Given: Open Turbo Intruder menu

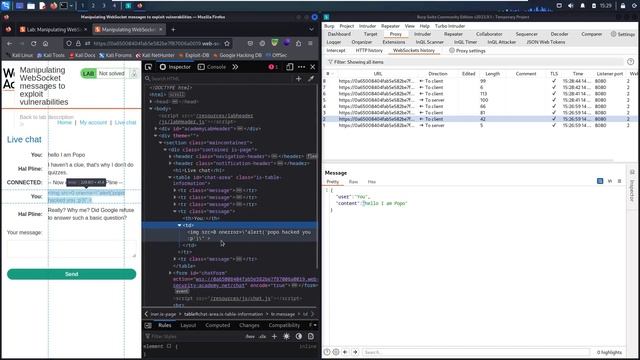Looking at the screenshot, I should click(450, 26).
